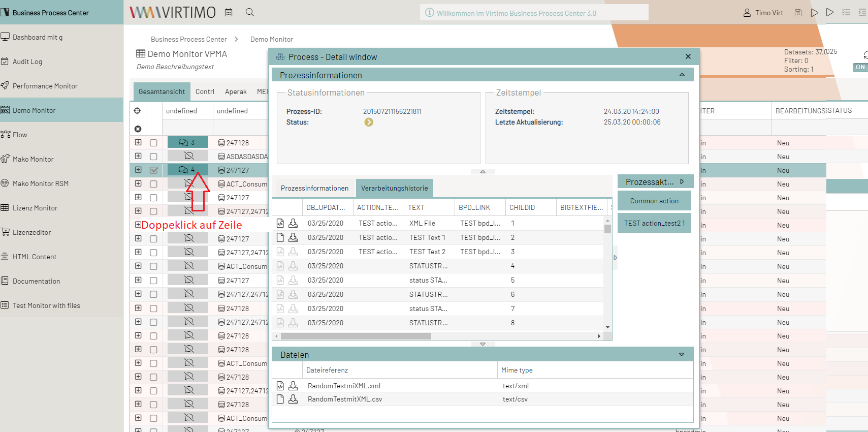Uncheck the selected row's checkbox
The width and height of the screenshot is (868, 432).
click(154, 170)
